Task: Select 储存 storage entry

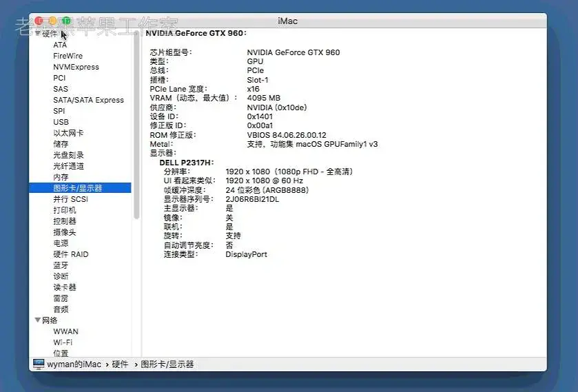Action: pyautogui.click(x=61, y=144)
